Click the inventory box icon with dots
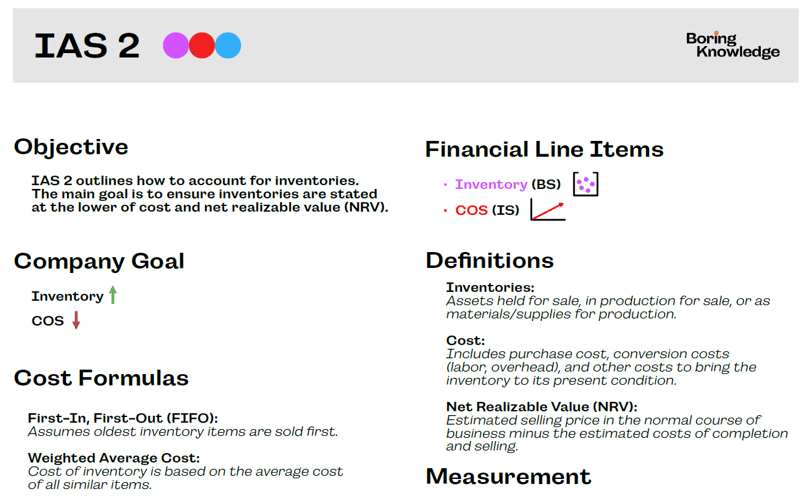Viewport: 812px width, 496px height. [x=585, y=184]
